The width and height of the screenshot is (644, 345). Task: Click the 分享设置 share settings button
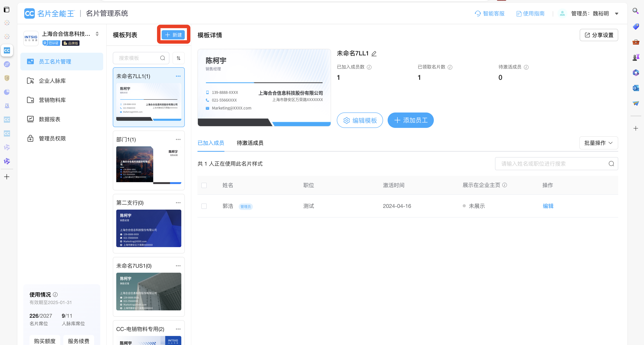[x=599, y=35]
